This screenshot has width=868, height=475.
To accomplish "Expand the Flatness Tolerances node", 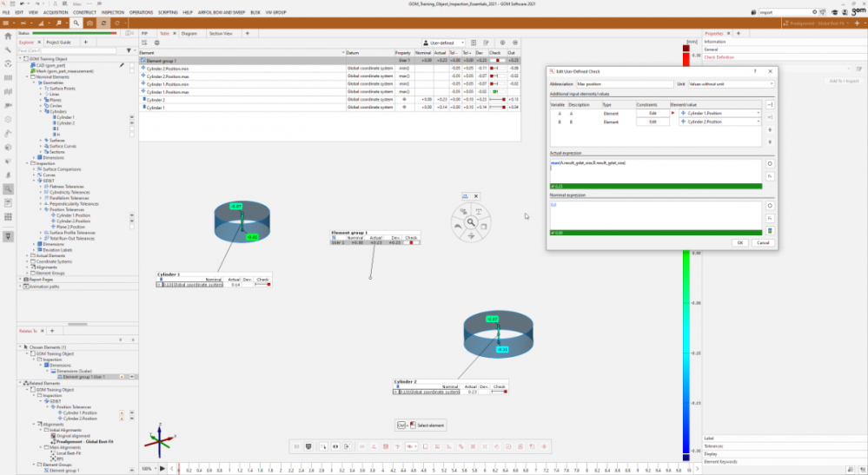I will pyautogui.click(x=41, y=187).
